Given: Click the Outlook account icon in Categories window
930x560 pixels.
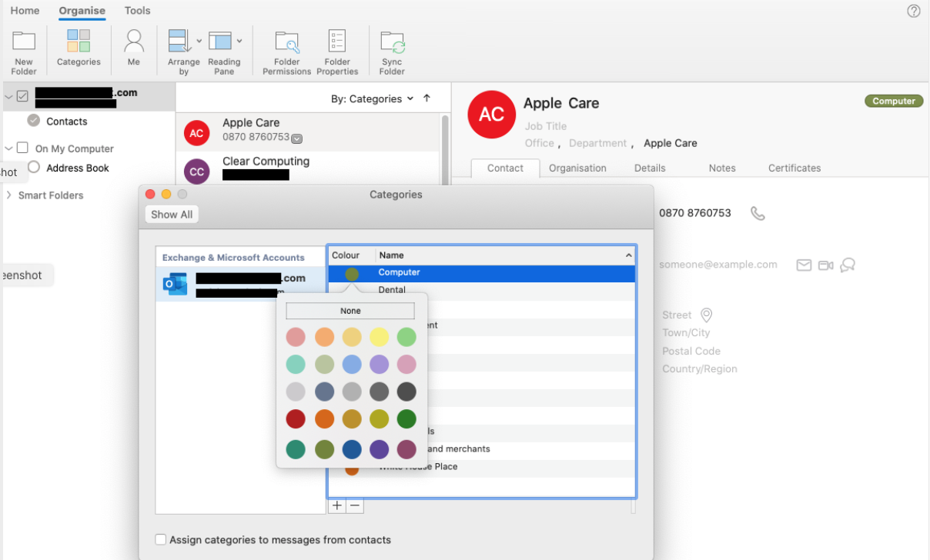Looking at the screenshot, I should tap(174, 284).
